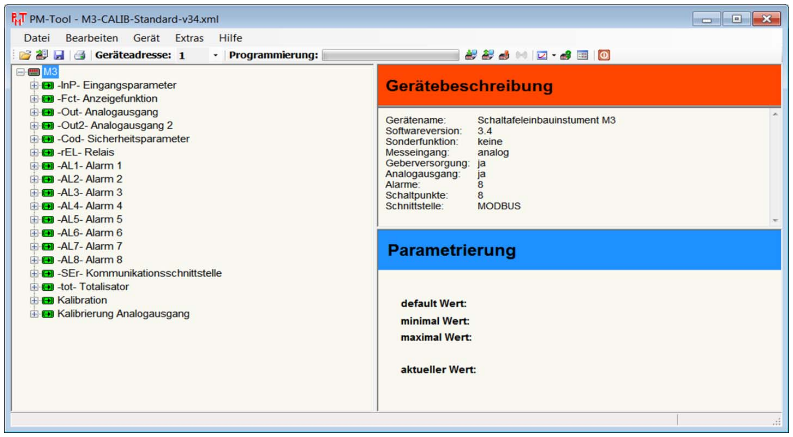The height and width of the screenshot is (437, 793).
Task: Click the green icon of -InP- Eingangsparameter
Action: tap(48, 85)
